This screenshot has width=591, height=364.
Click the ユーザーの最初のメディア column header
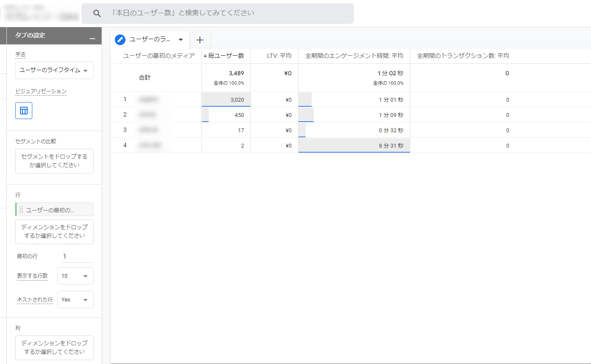pos(159,56)
